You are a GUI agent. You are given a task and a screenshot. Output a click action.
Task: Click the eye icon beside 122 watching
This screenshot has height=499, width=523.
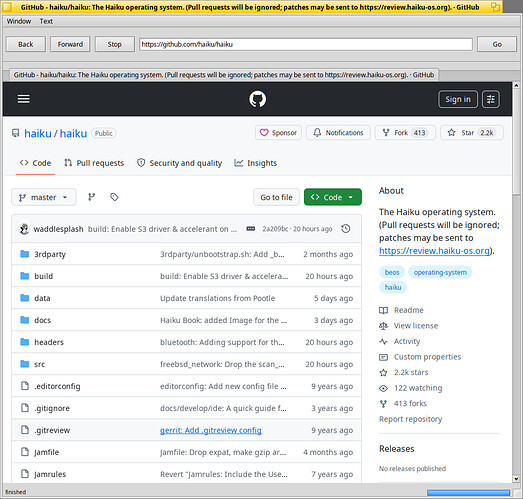(383, 388)
